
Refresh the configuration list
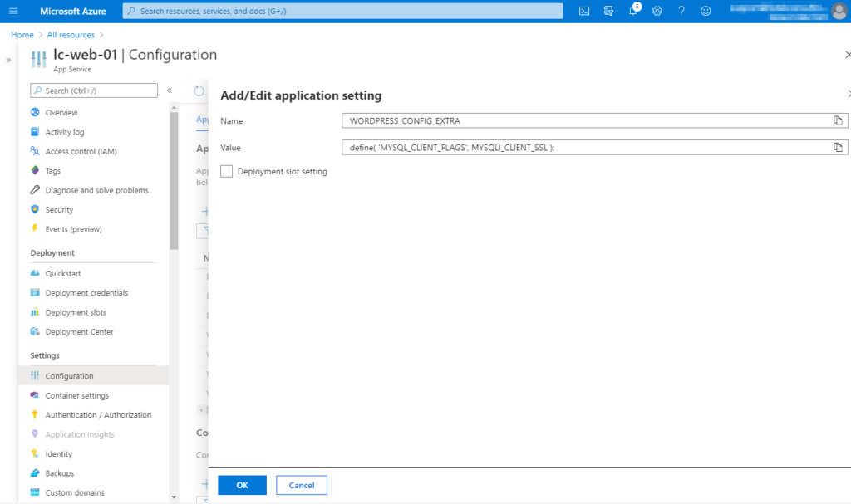tap(199, 91)
